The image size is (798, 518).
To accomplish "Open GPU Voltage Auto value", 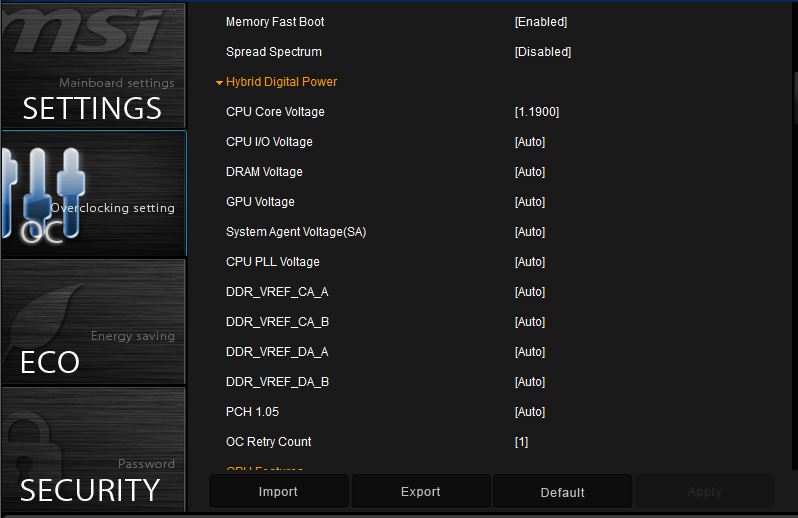I will (x=530, y=202).
